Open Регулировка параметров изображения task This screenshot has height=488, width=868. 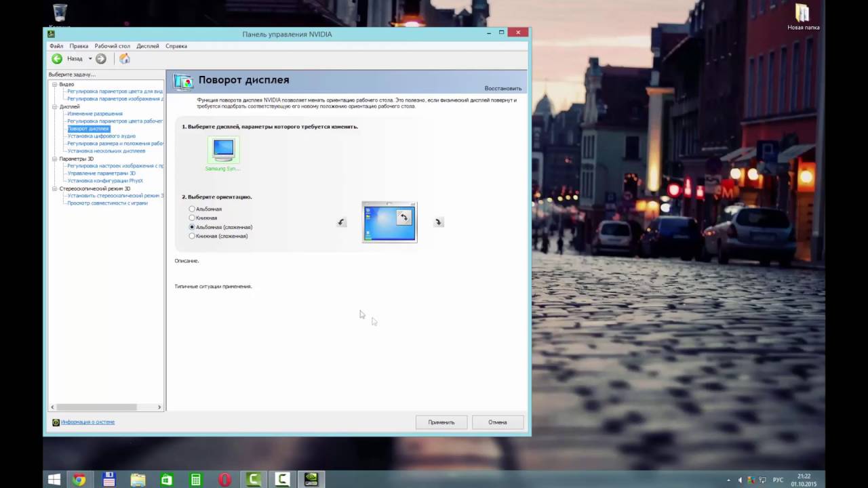pos(115,99)
